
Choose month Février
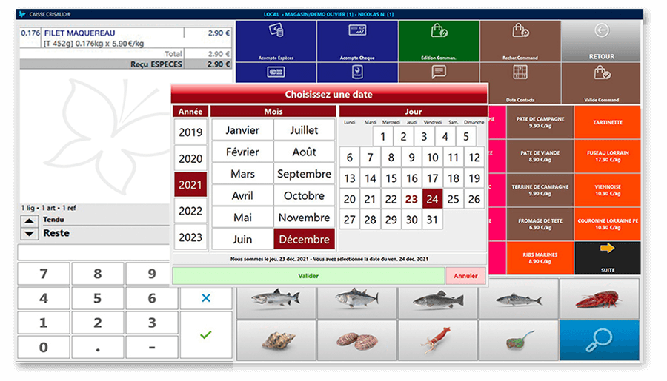tap(242, 152)
